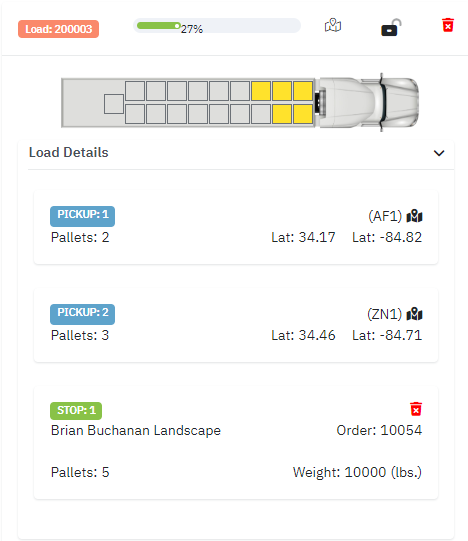Click the 27% capacity progress bar
The width and height of the screenshot is (468, 541).
(x=217, y=26)
